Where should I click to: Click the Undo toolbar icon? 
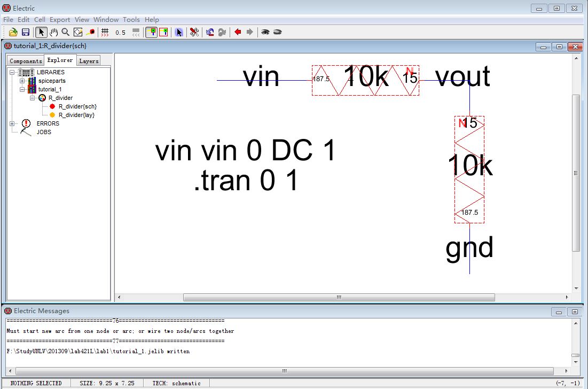pyautogui.click(x=210, y=32)
